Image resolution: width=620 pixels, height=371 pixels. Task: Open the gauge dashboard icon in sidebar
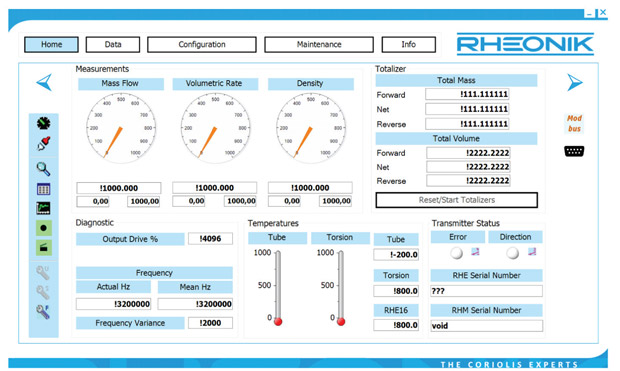click(x=43, y=123)
